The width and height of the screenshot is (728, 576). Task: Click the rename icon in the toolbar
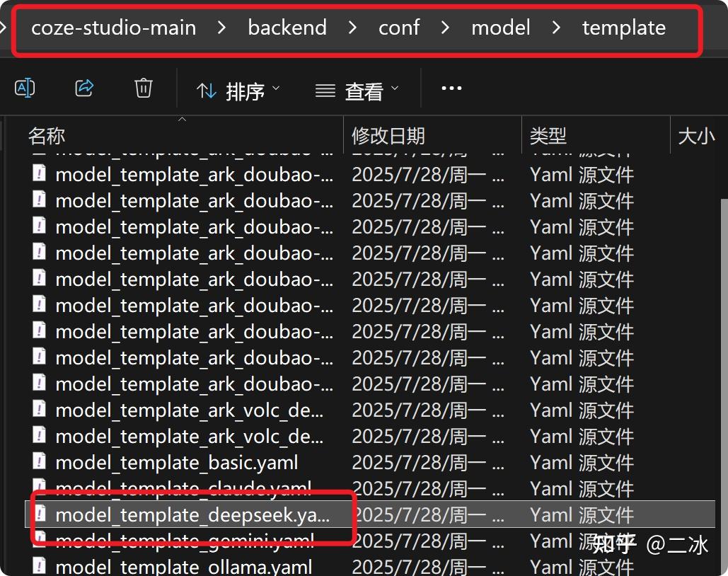tap(25, 88)
